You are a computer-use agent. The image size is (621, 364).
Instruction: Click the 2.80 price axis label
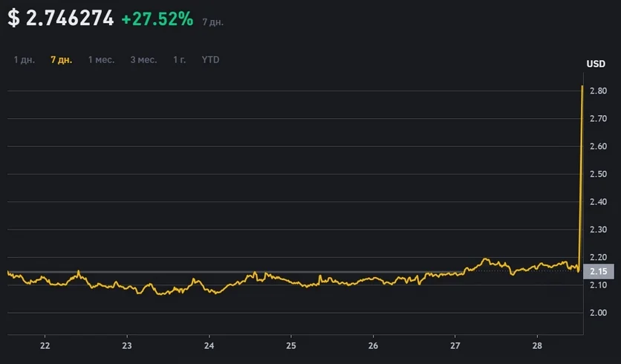(599, 91)
